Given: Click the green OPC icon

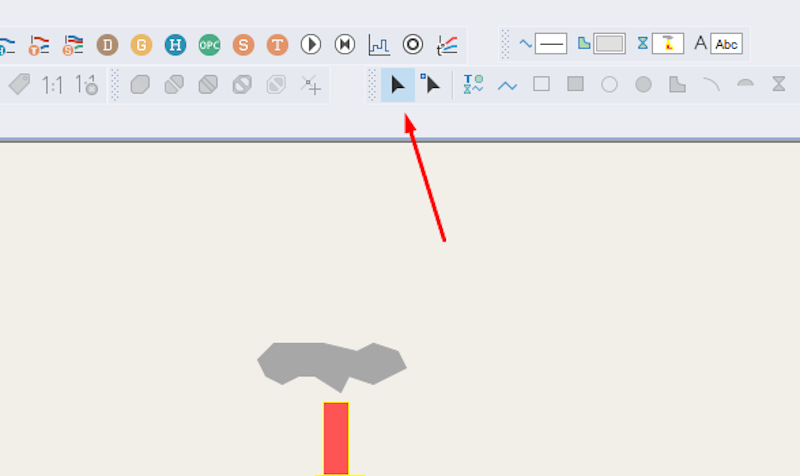Looking at the screenshot, I should tap(209, 44).
